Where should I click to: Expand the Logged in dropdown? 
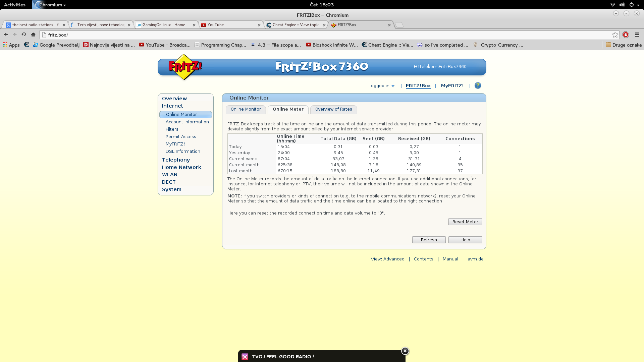click(x=382, y=86)
